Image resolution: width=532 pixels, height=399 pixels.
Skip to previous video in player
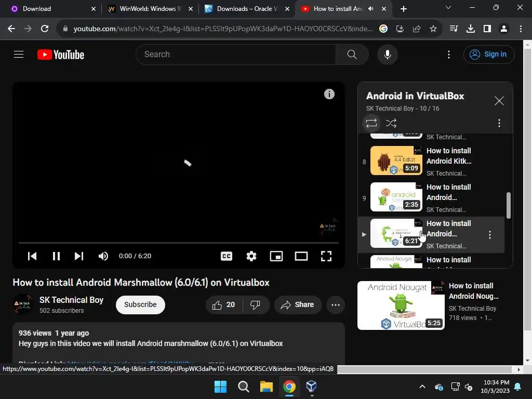32,256
